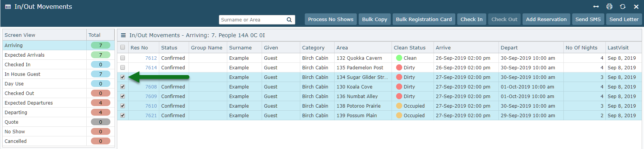644x149 pixels.
Task: Sort by the Arrive column header
Action: [443, 48]
